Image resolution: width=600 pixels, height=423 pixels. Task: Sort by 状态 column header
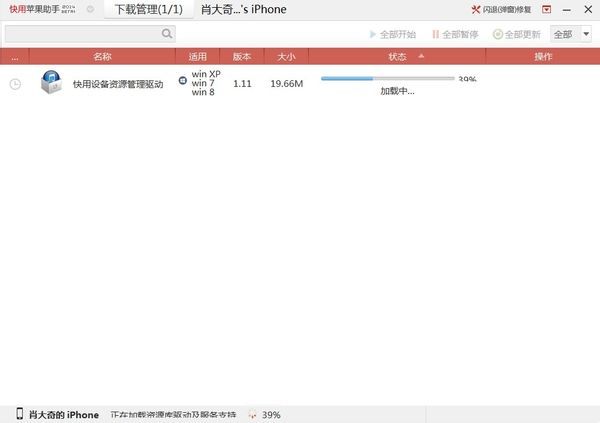coord(397,57)
